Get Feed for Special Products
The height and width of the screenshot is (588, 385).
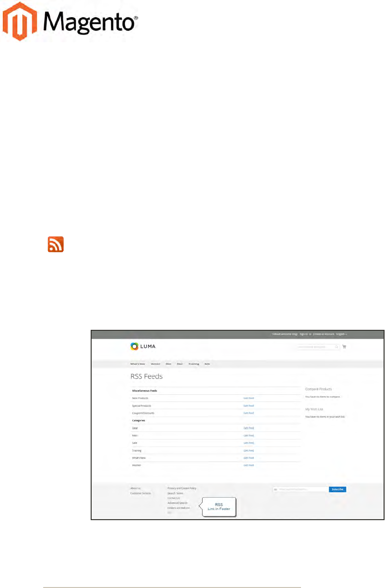click(x=249, y=406)
